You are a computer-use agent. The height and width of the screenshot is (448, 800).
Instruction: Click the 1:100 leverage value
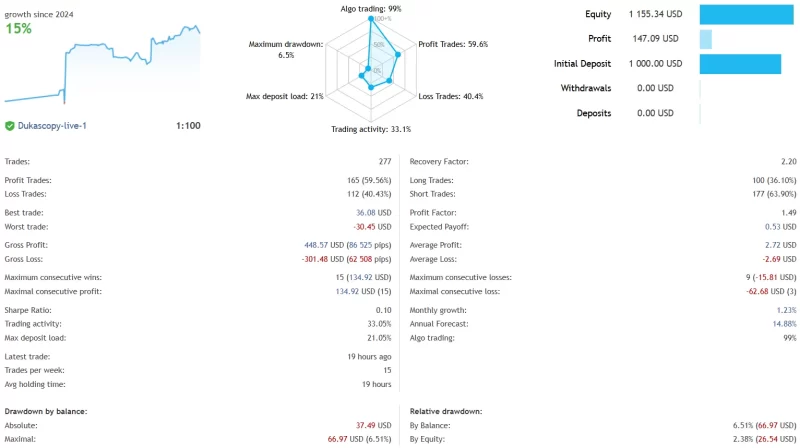point(188,126)
